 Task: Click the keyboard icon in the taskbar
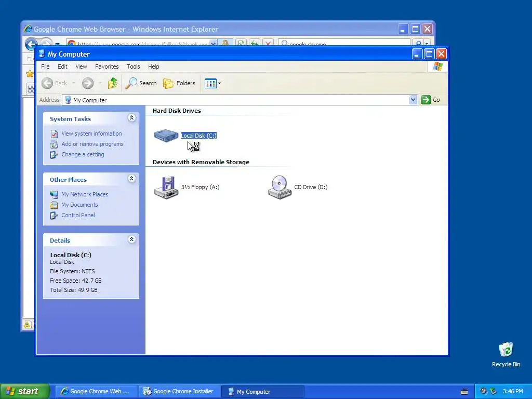[x=464, y=392]
